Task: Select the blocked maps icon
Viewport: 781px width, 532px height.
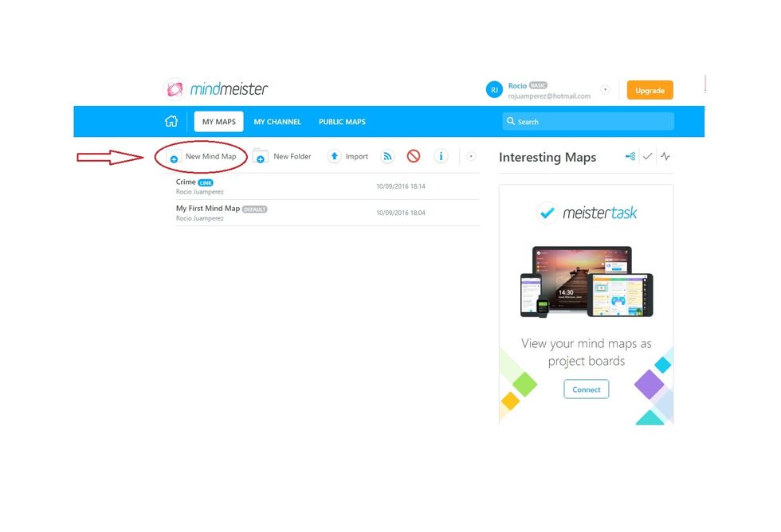Action: [414, 156]
